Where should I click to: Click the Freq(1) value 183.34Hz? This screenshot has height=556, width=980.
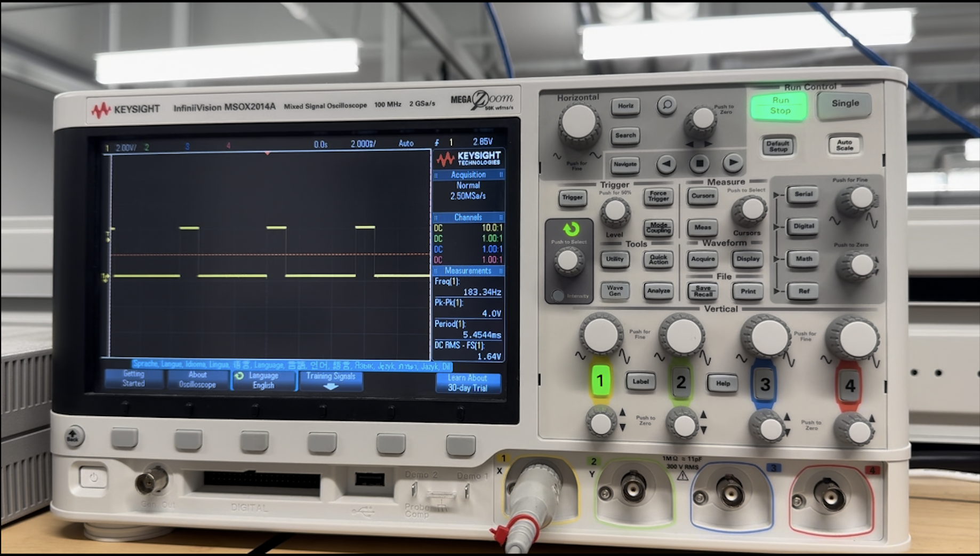coord(482,292)
